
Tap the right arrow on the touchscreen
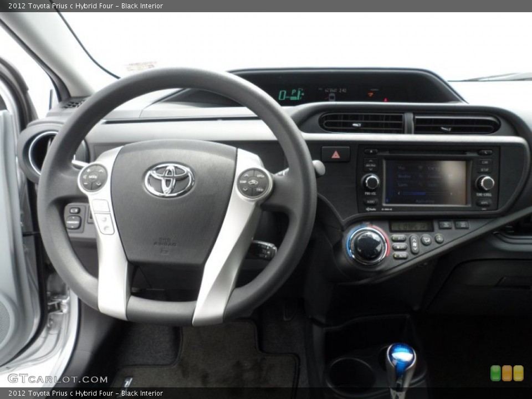pos(451,193)
